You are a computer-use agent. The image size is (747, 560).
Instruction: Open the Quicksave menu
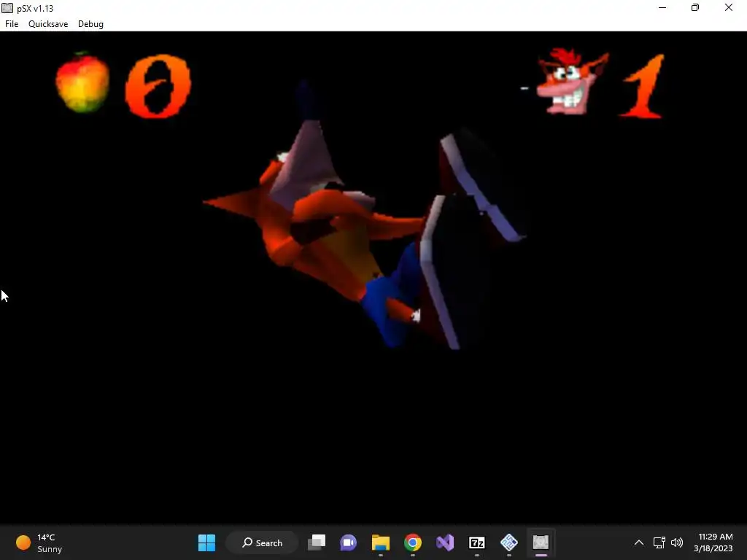tap(48, 24)
